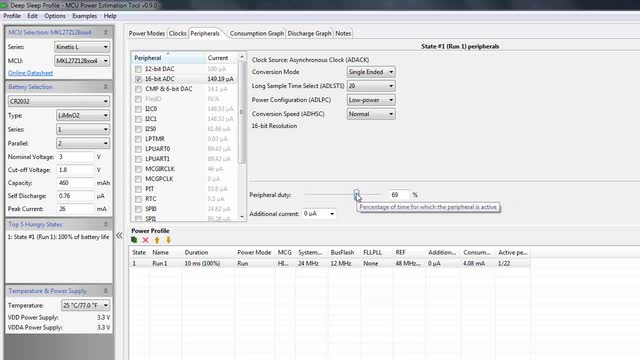
Task: Open the Temperature dropdown
Action: (x=86, y=305)
